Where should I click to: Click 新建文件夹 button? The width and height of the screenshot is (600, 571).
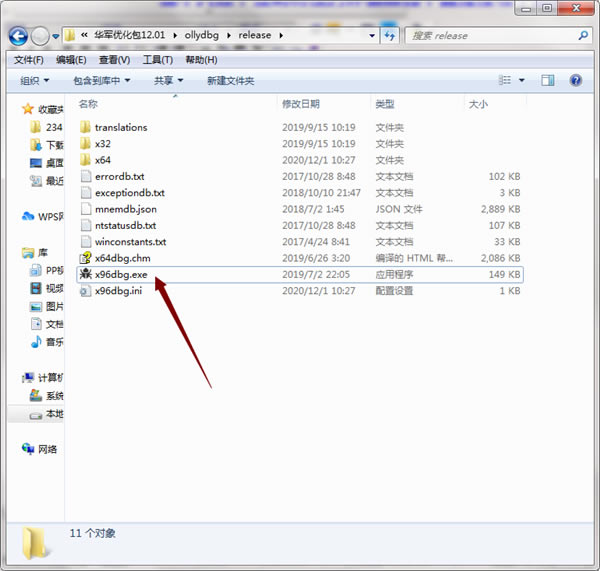231,81
